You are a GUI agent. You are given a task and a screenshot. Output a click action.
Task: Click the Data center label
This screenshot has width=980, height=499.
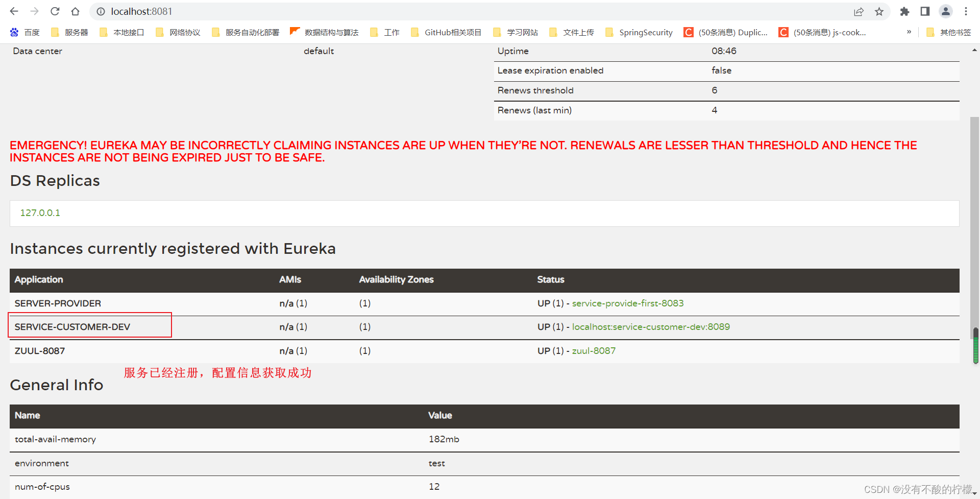[37, 51]
